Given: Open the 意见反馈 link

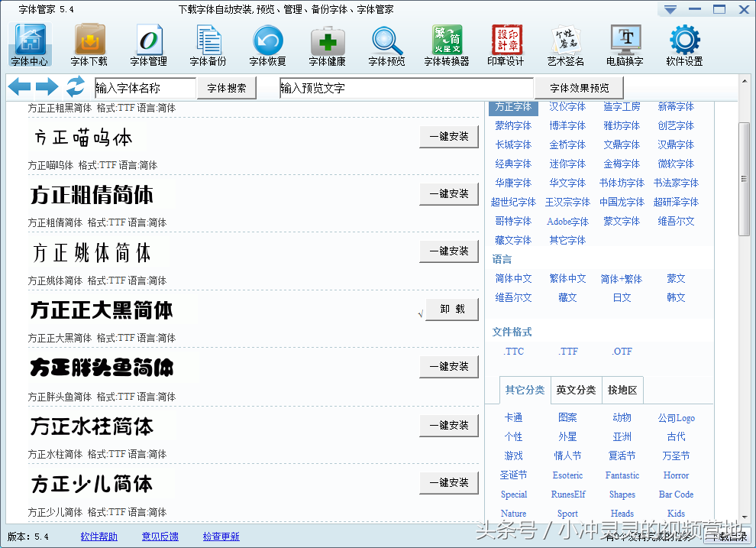Looking at the screenshot, I should point(160,537).
